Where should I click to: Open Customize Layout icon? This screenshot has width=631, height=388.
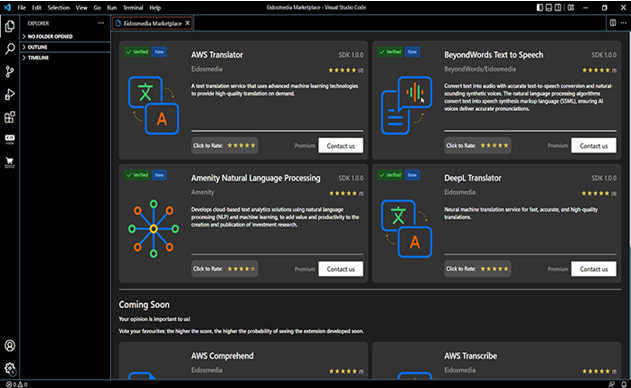(x=571, y=8)
